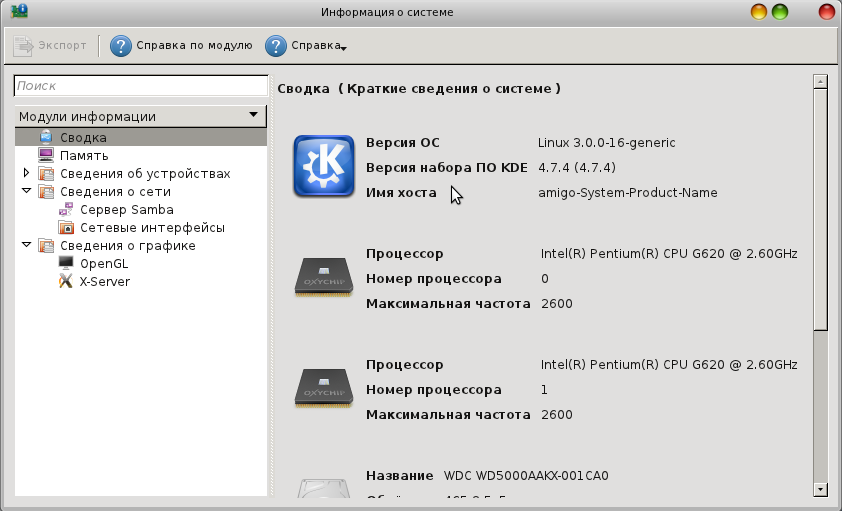
Task: Click the Справка question-mark icon
Action: pos(275,46)
